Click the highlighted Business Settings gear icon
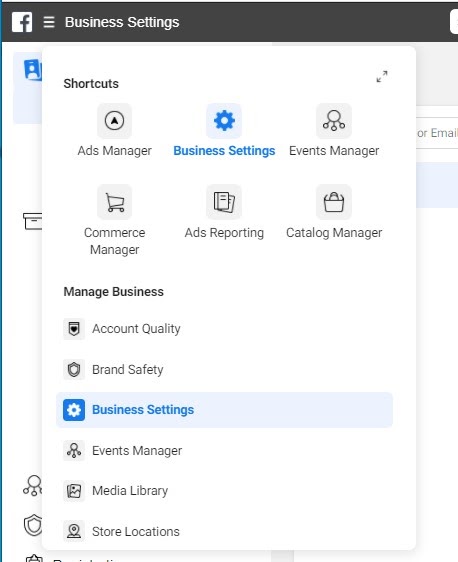This screenshot has width=458, height=562. [74, 410]
